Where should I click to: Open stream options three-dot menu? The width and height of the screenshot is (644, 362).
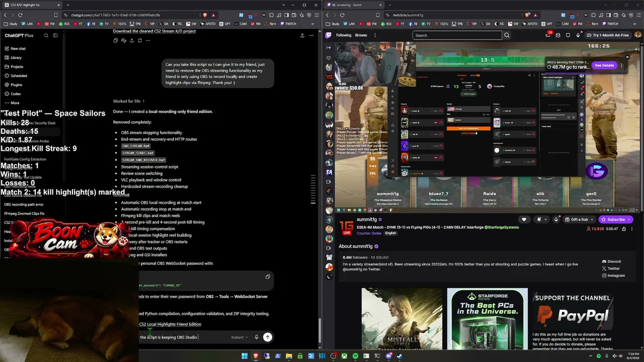pos(631,229)
